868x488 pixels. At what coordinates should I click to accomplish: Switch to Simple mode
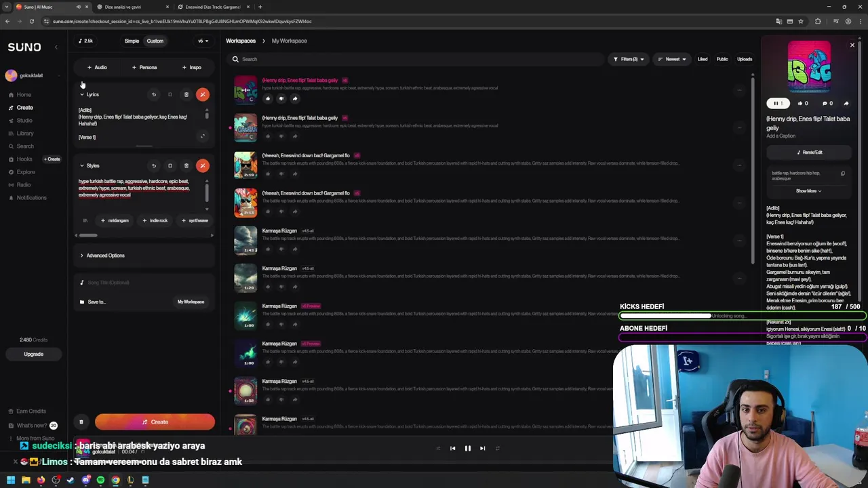click(x=132, y=41)
